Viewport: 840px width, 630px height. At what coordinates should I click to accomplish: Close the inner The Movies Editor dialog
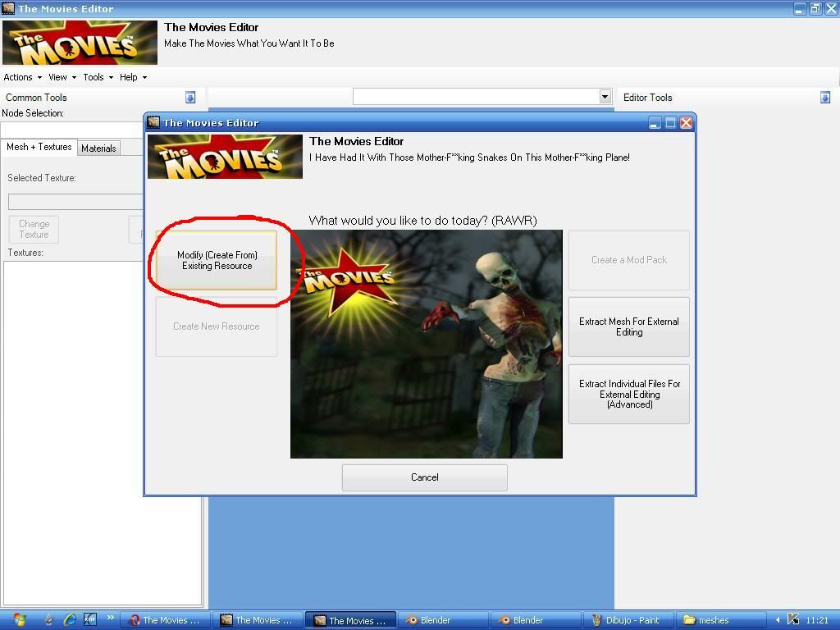(686, 123)
